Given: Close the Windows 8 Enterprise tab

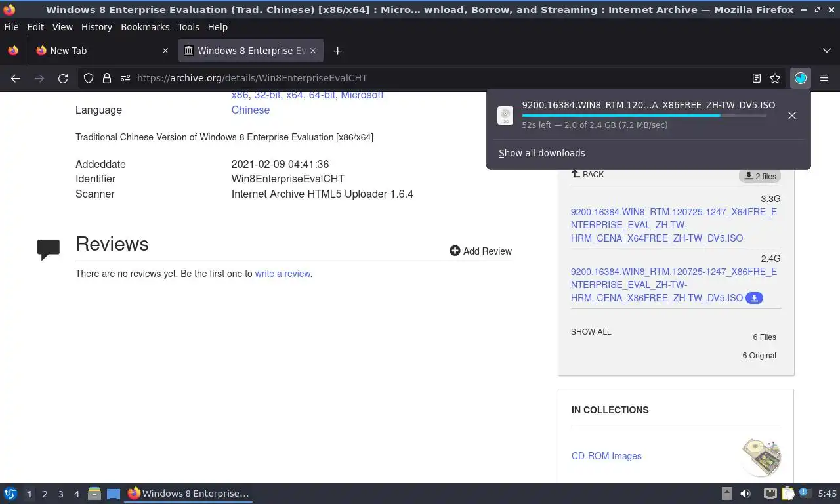Looking at the screenshot, I should (313, 51).
